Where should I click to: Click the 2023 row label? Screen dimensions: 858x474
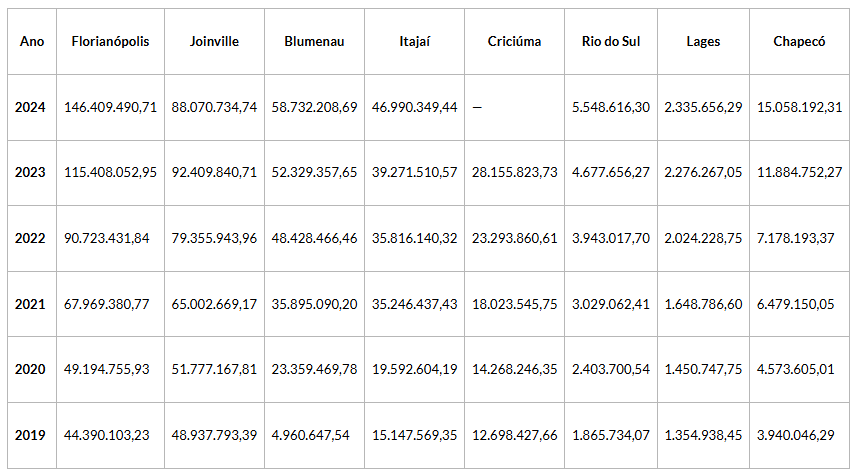[31, 172]
